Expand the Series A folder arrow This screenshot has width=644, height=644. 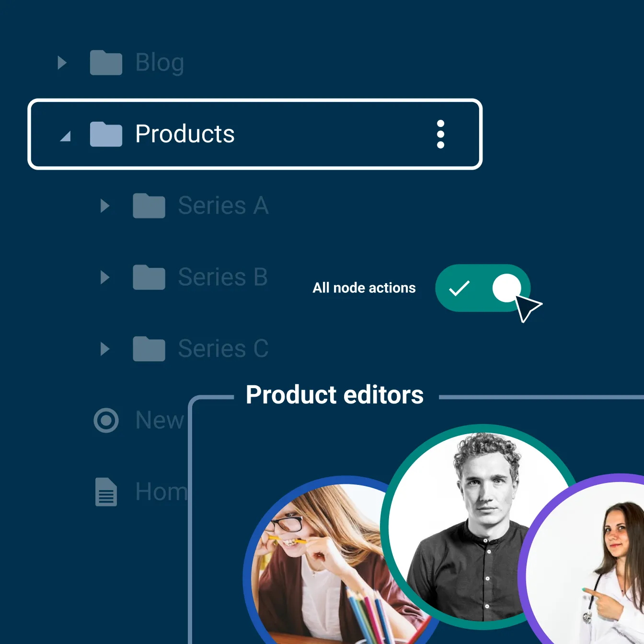(105, 206)
